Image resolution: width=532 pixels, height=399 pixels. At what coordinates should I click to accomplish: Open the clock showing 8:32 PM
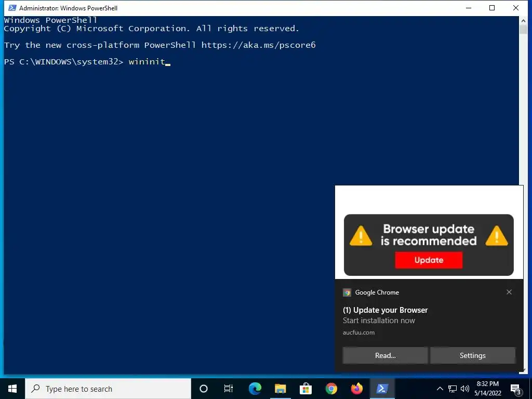pos(487,384)
